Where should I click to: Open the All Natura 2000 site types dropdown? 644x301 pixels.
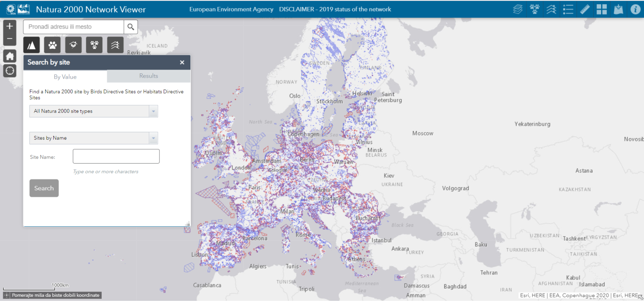tap(94, 111)
